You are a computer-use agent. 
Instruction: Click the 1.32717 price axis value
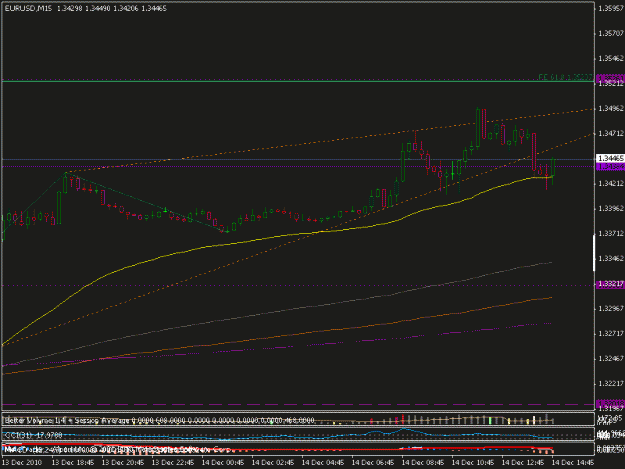click(x=611, y=334)
